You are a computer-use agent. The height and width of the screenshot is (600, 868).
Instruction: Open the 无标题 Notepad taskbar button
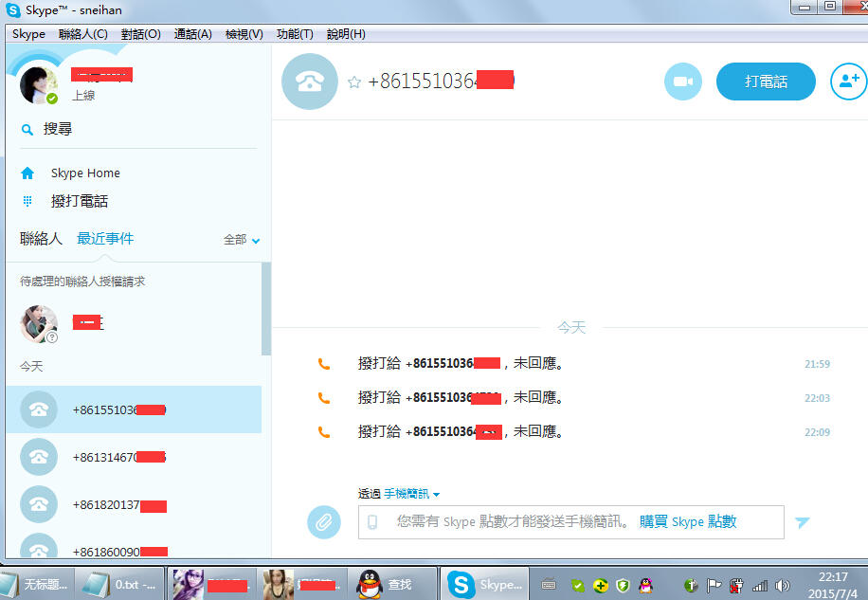tap(37, 584)
